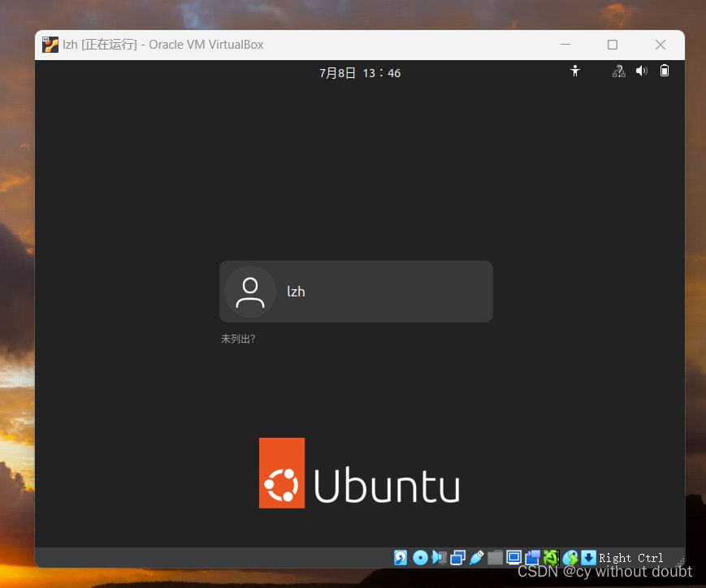Image resolution: width=706 pixels, height=588 pixels.
Task: Click the hard disk activity icon
Action: coord(401,558)
